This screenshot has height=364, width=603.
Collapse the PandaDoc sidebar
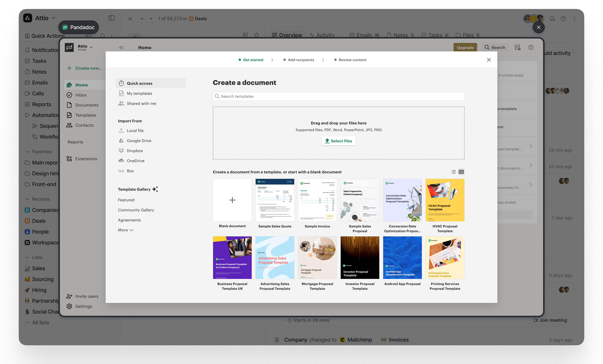(121, 47)
